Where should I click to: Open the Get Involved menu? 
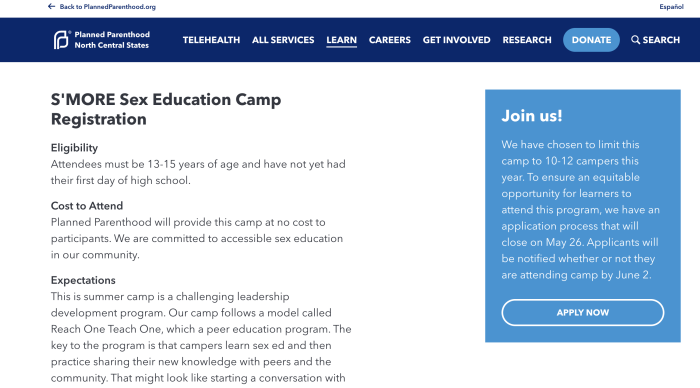pos(456,40)
